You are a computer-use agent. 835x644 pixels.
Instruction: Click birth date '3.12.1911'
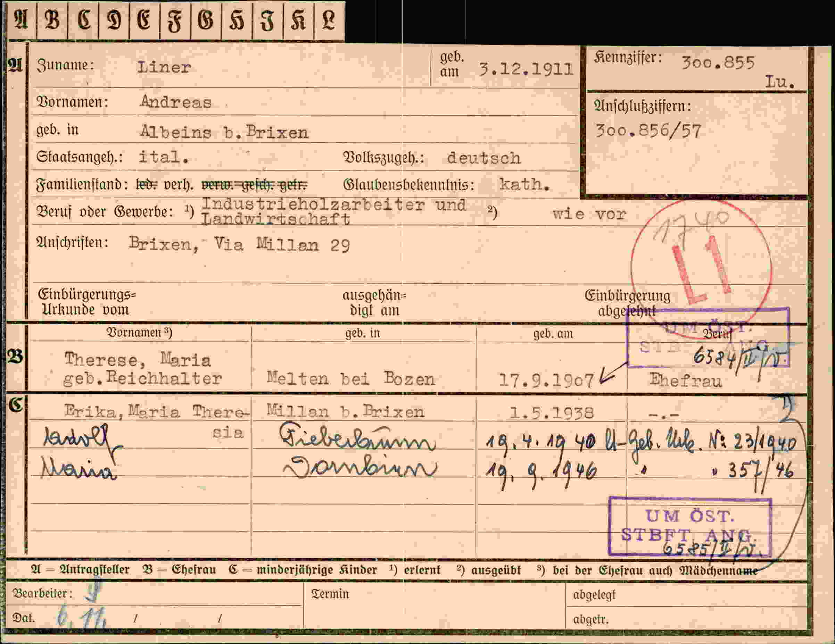[527, 69]
